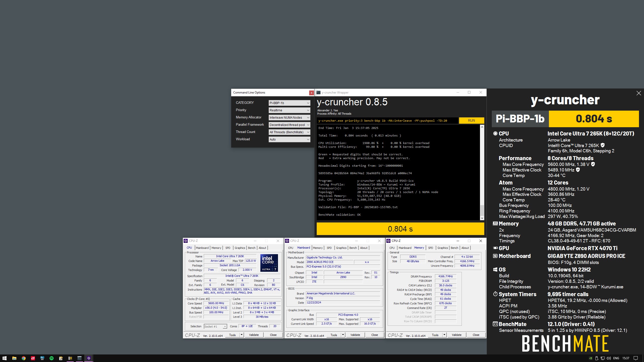Open the blue bars taskbar app

click(42, 358)
